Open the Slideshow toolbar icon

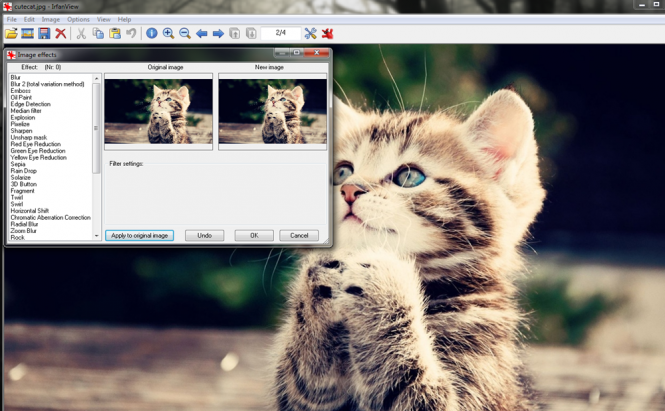(28, 33)
